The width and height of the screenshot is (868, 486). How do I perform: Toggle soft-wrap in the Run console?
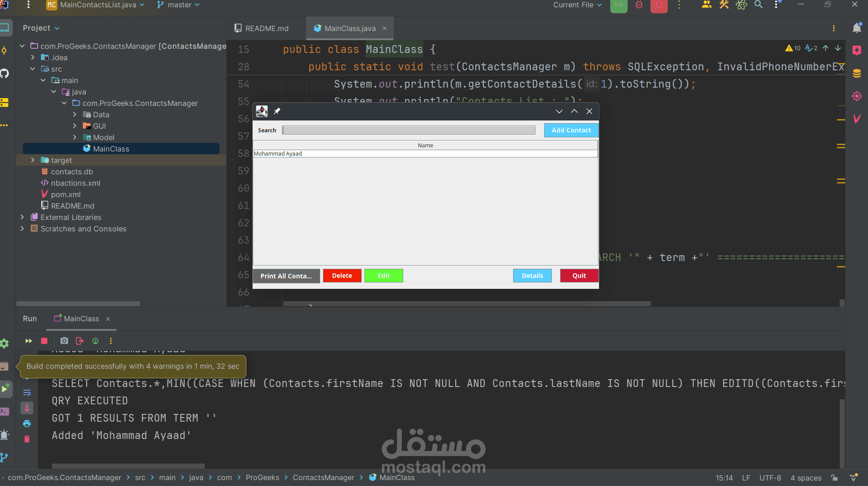27,392
